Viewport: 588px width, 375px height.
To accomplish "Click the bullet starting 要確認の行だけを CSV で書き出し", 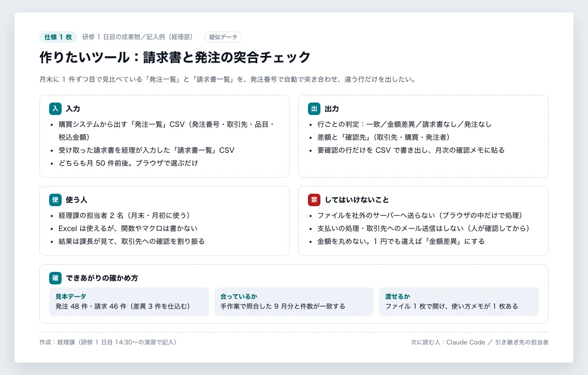I will [411, 150].
